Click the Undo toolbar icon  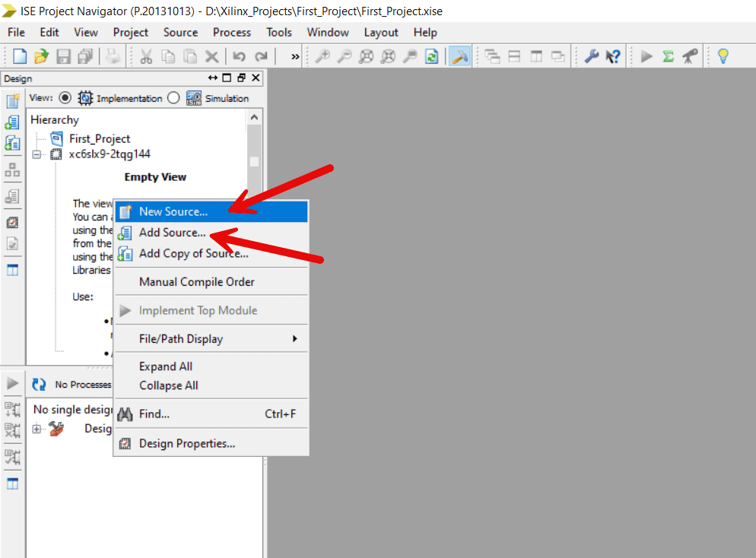tap(238, 55)
